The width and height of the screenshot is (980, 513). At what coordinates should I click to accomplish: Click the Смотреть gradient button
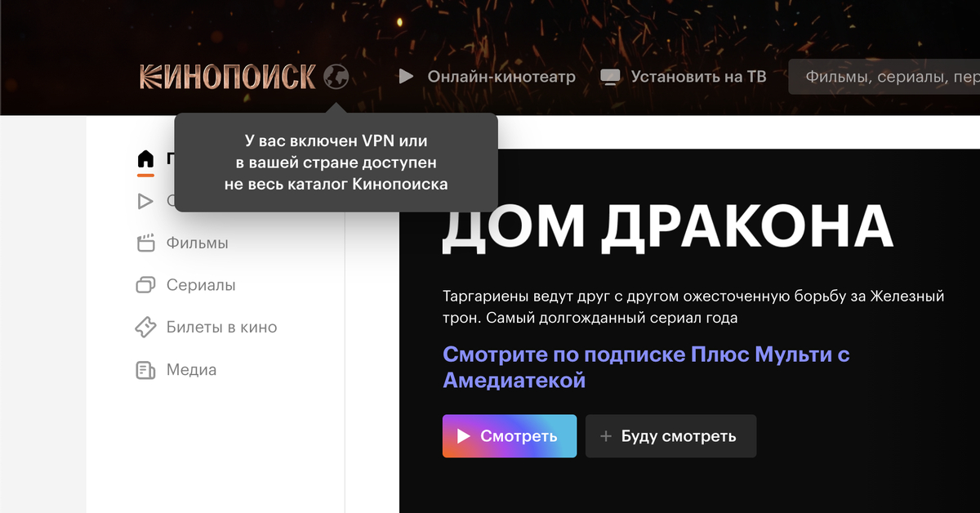point(510,436)
